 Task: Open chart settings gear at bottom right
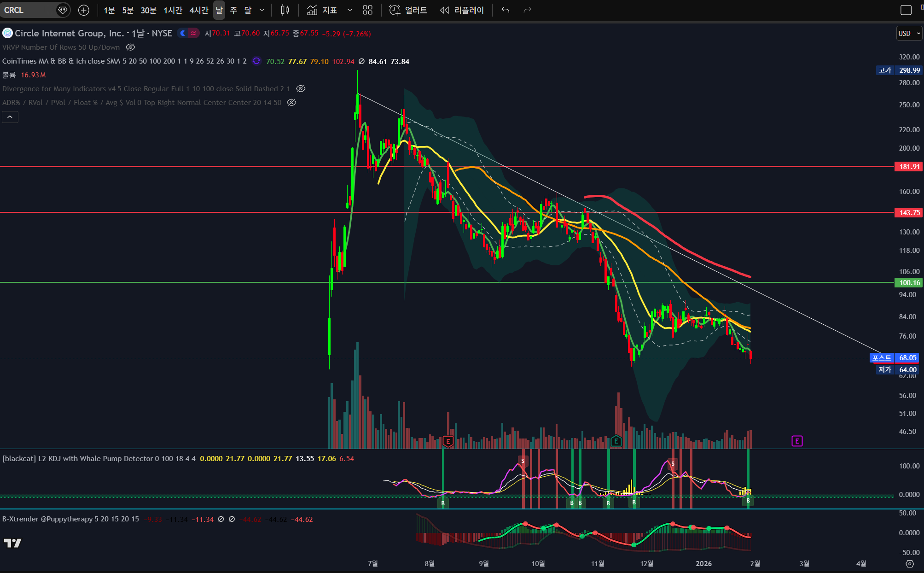point(909,564)
